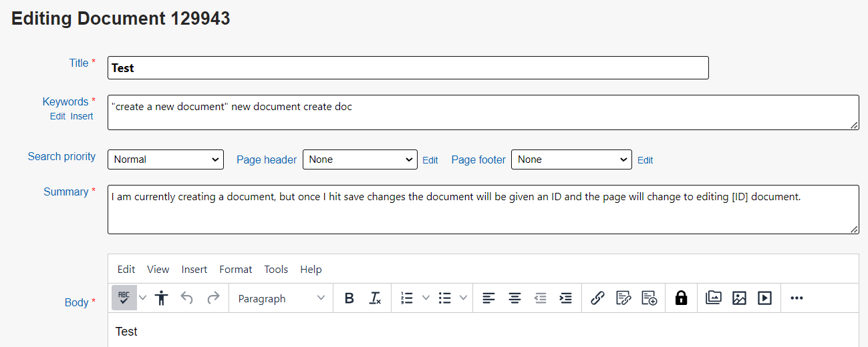The height and width of the screenshot is (347, 868).
Task: Click the document-with-plus icon
Action: 649,298
